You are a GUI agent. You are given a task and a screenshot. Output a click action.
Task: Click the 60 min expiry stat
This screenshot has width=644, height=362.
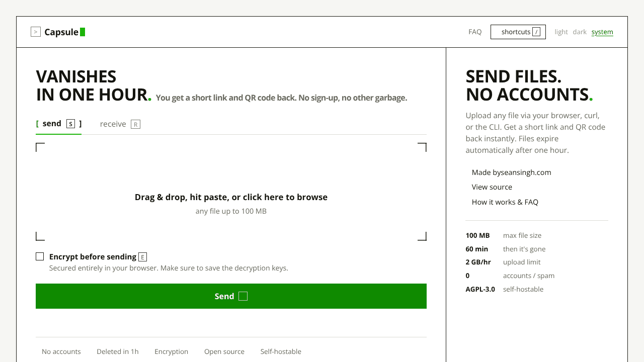[x=506, y=249]
